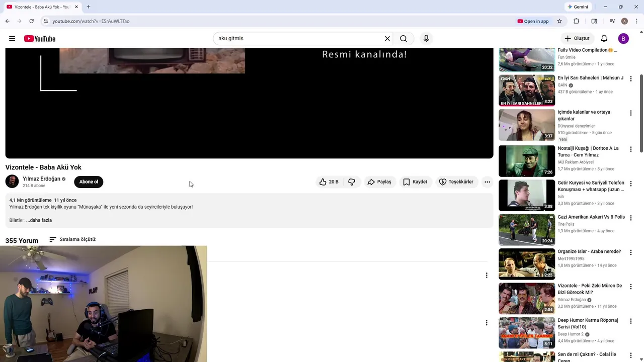View site information icon in address bar
This screenshot has height=362, width=644.
(46, 21)
